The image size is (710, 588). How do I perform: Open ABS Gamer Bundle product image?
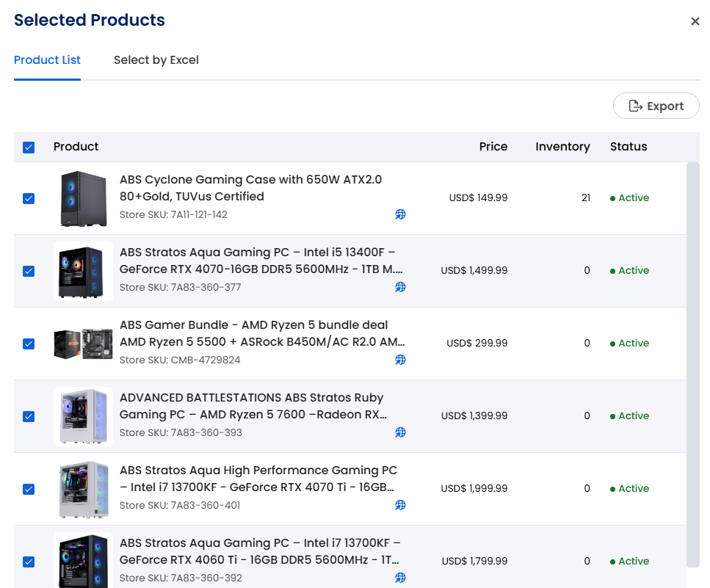(83, 344)
